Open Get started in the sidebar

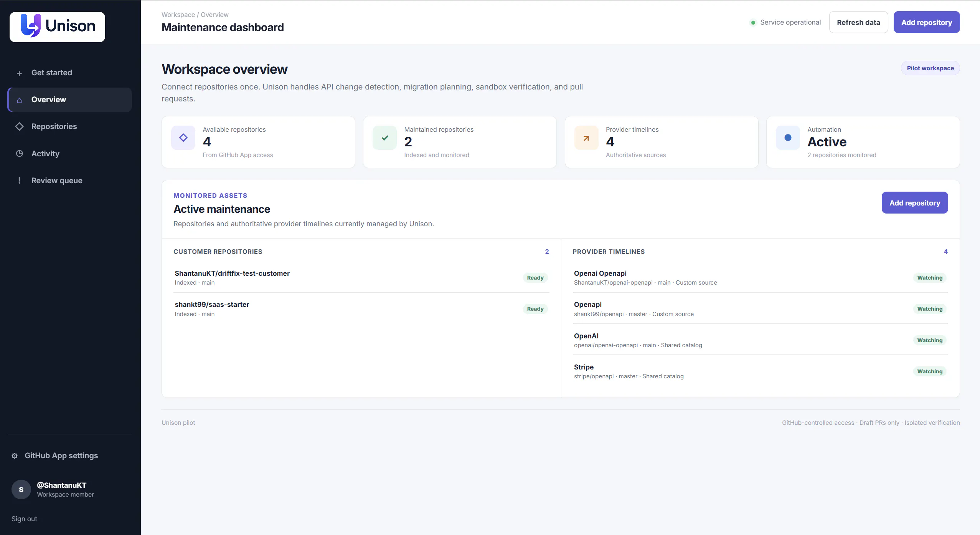pos(69,73)
